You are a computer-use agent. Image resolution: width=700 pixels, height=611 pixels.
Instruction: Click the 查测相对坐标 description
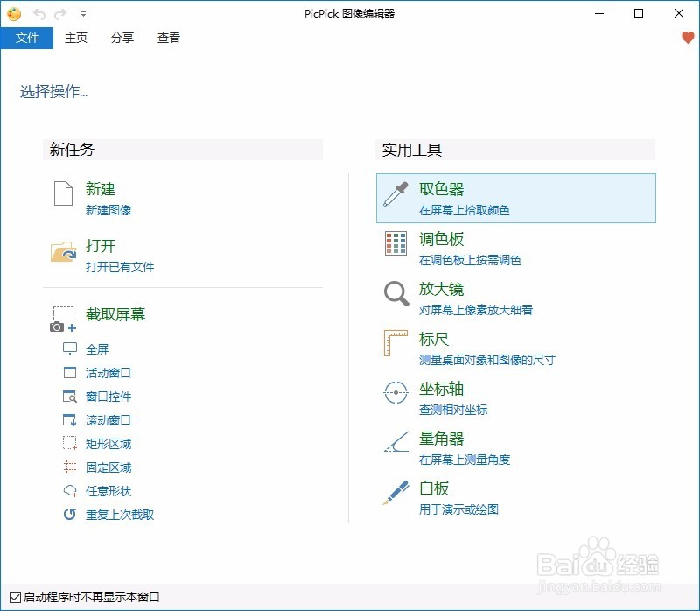point(453,410)
